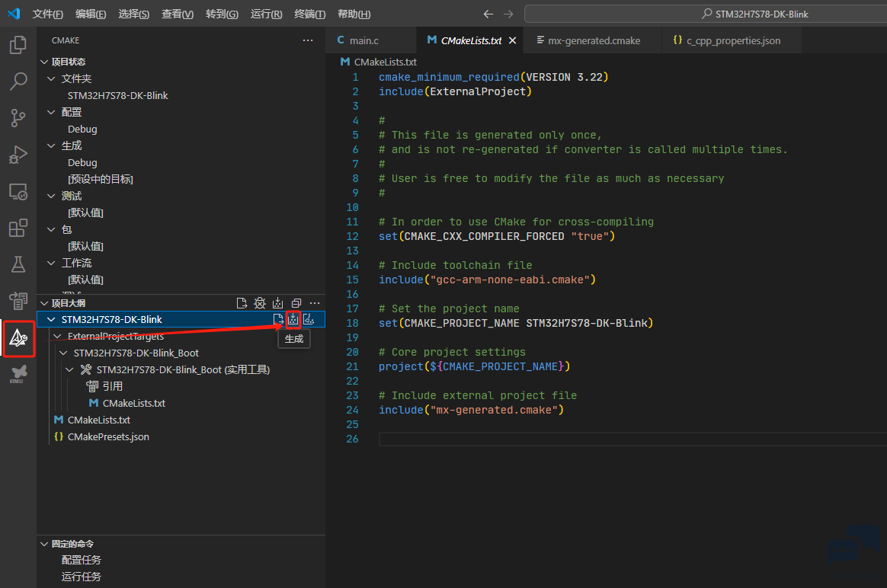
Task: Collapse the STM32H7S78-DK-Blink_Boot folder node
Action: pyautogui.click(x=63, y=353)
